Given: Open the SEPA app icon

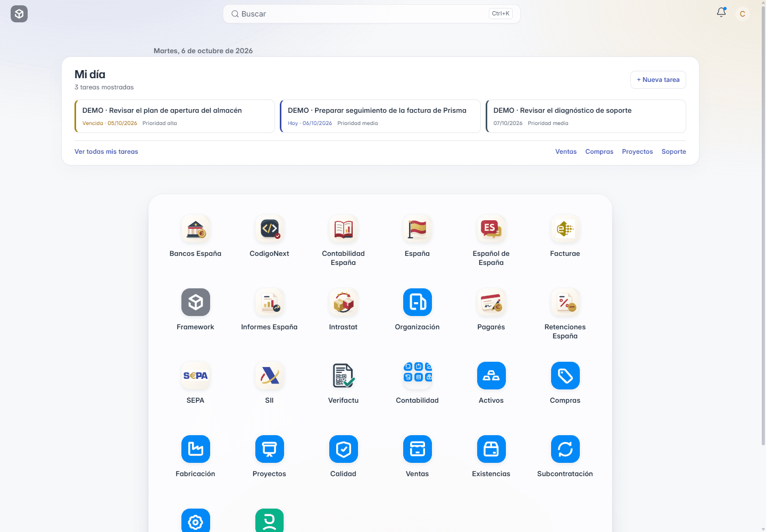Looking at the screenshot, I should [195, 376].
